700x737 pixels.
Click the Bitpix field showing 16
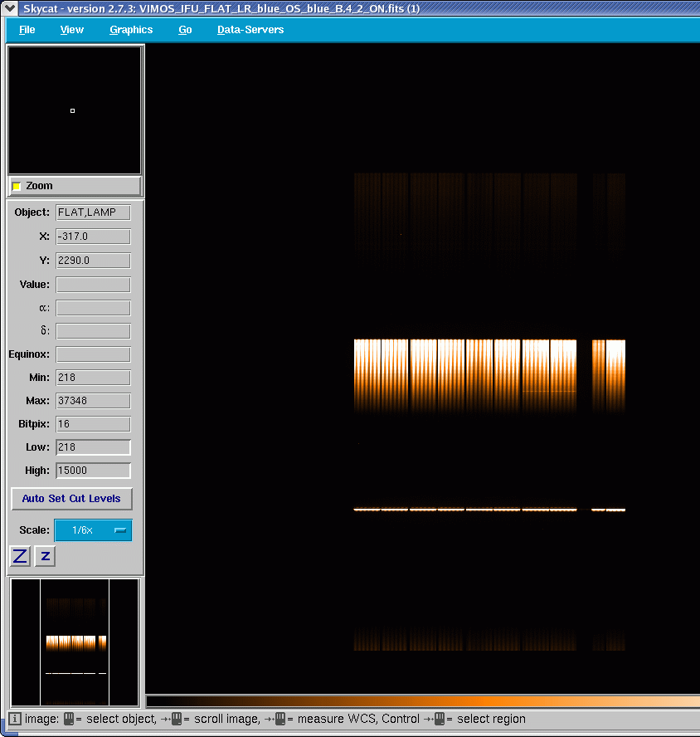pos(93,424)
